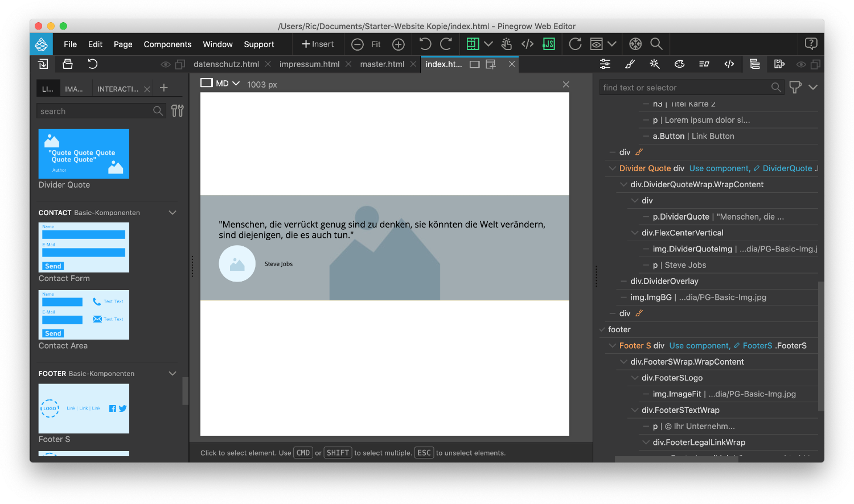
Task: Select the INTERACTI... library tab
Action: [118, 89]
